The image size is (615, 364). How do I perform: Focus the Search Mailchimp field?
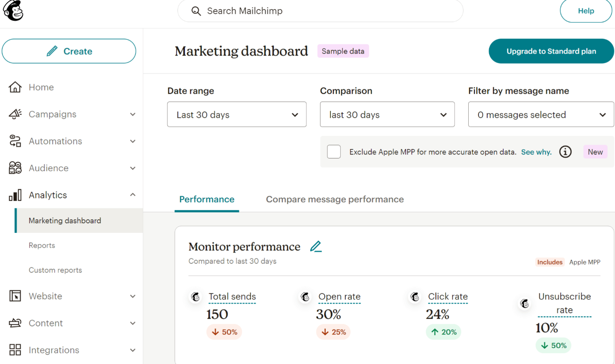pos(320,11)
